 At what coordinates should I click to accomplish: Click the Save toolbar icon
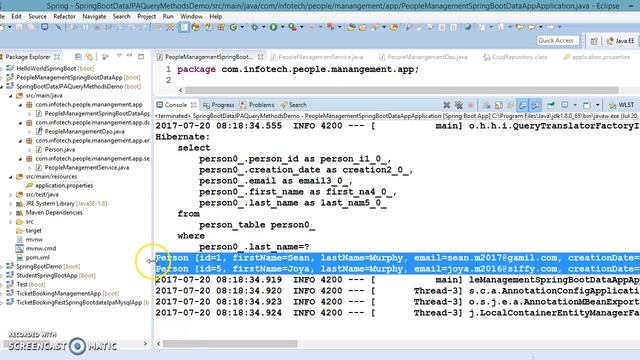[19, 27]
